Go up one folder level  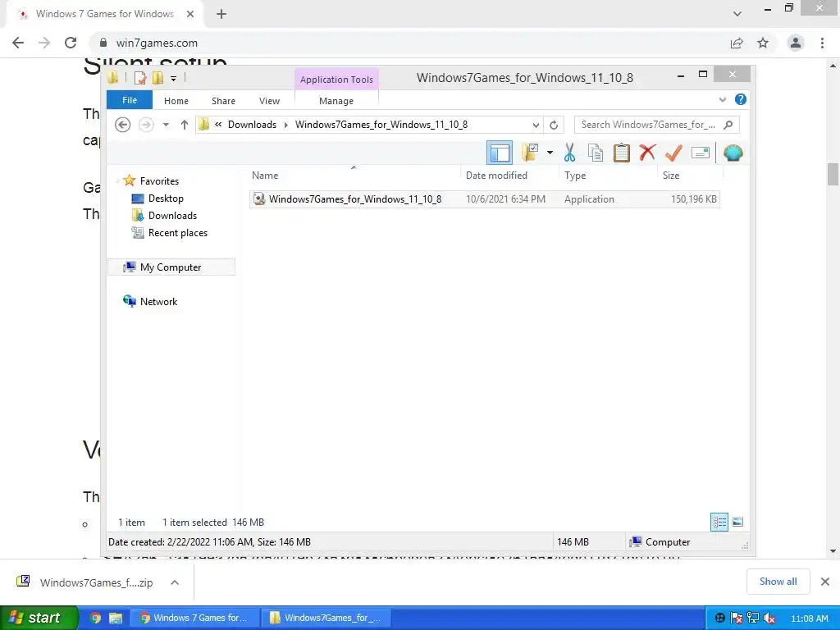[x=185, y=125]
